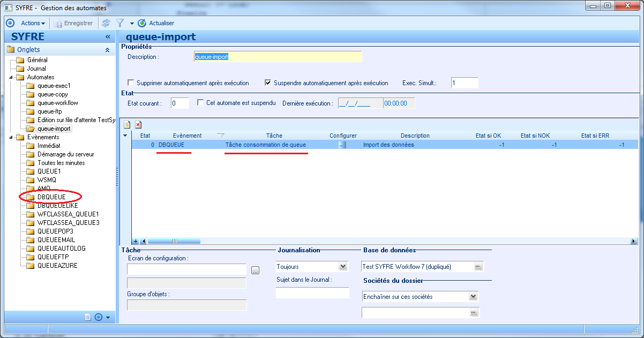Click Base de données browse button
The width and height of the screenshot is (644, 338).
478,266
